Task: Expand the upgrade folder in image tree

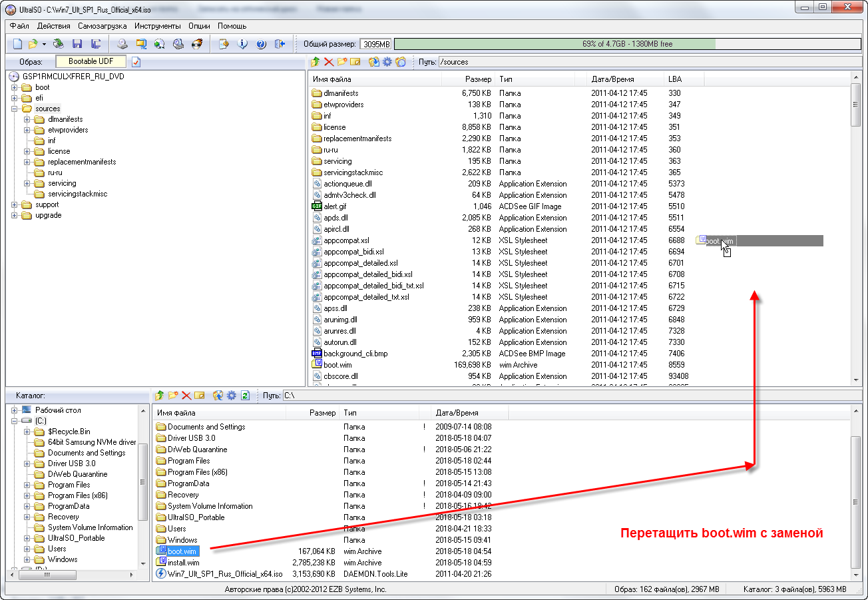Action: pos(14,215)
